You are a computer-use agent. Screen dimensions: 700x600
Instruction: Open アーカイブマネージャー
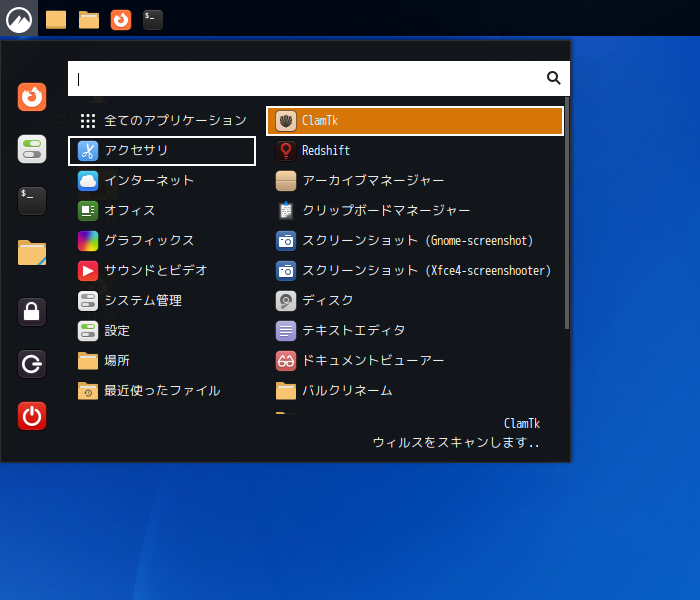tap(415, 181)
